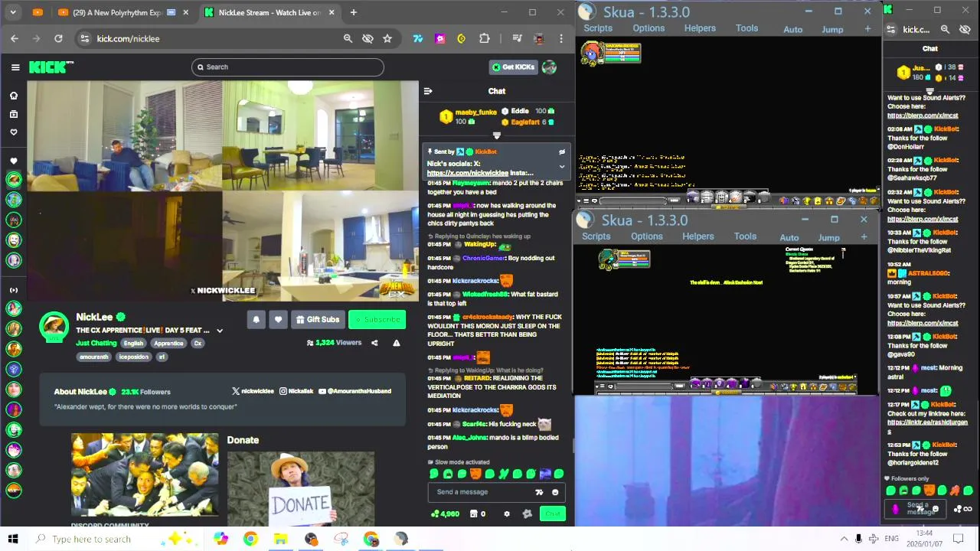Open Nickalisk Instagram link
980x551 pixels.
tap(296, 391)
